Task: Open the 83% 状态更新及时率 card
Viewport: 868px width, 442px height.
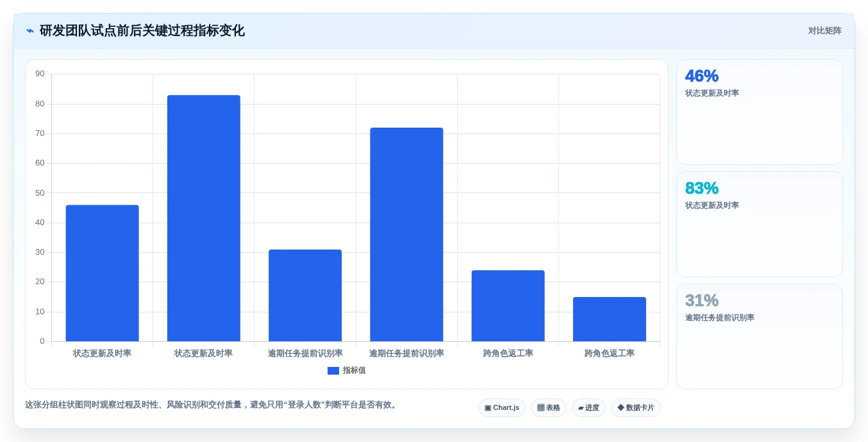Action: tap(760, 225)
